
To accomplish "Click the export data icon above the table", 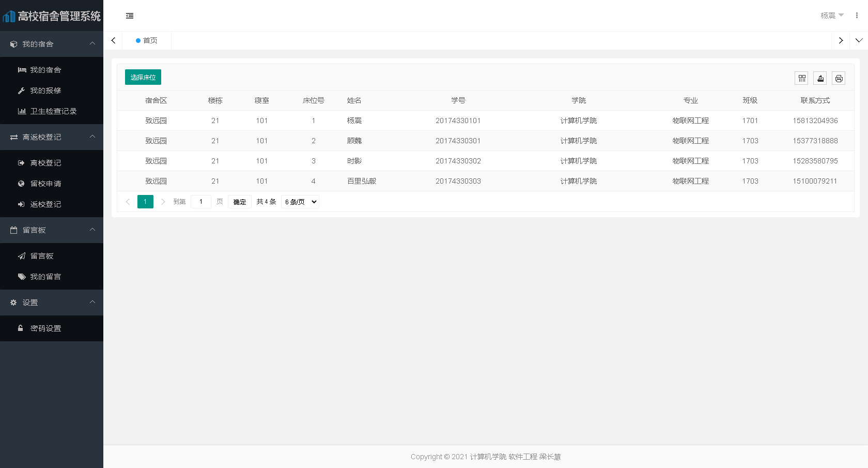I will 820,78.
